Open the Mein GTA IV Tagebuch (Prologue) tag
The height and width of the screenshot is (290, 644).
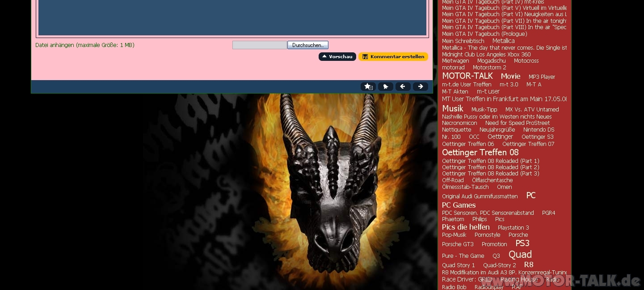point(484,34)
